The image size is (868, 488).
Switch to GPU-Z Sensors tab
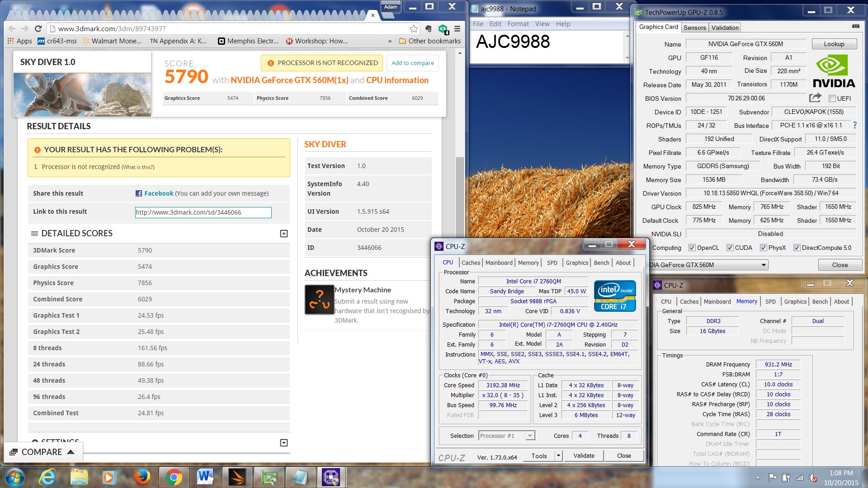(x=694, y=28)
